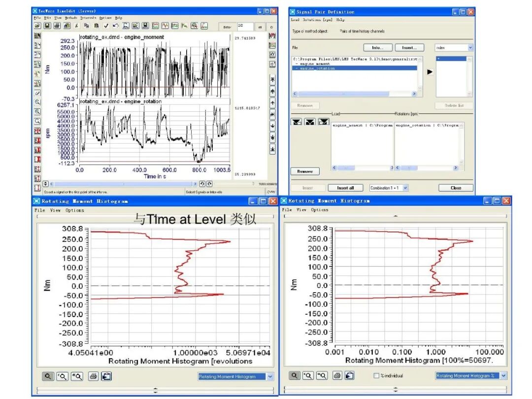This screenshot has height=399, width=532.
Task: Enable the %-individual checkbox
Action: 376,375
